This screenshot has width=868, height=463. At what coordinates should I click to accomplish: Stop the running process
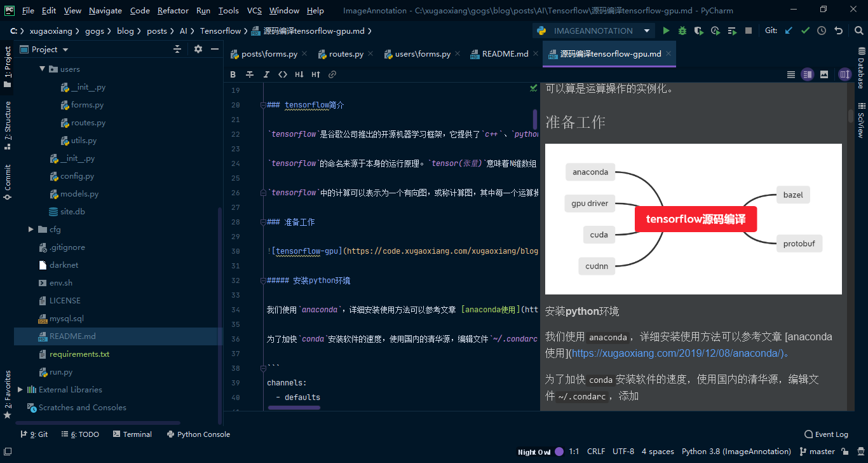(749, 31)
